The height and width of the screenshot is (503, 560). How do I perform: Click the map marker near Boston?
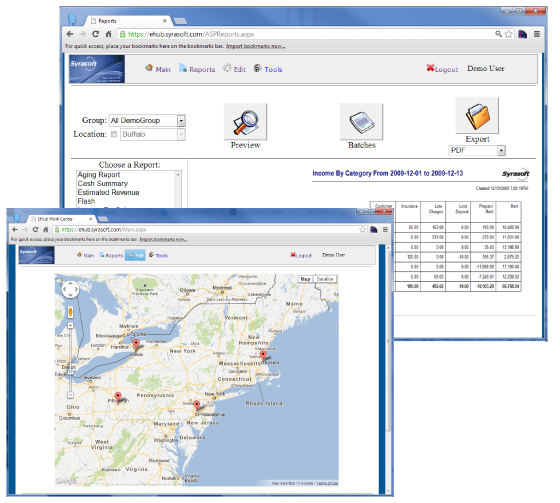pos(263,356)
